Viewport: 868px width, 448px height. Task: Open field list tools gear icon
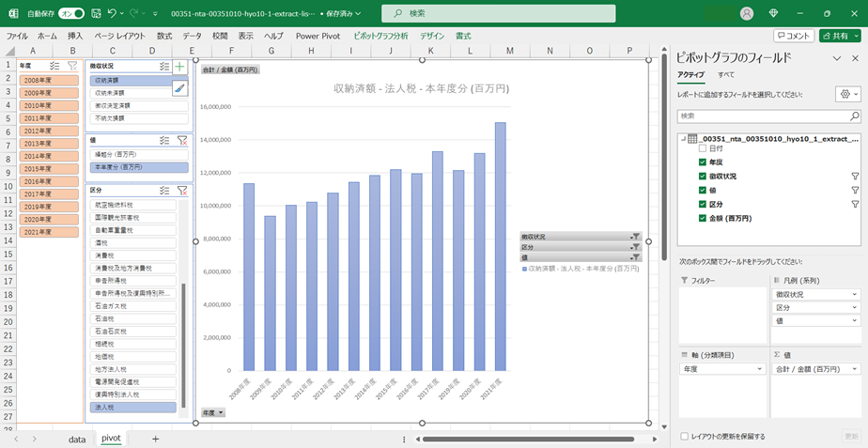(x=844, y=95)
